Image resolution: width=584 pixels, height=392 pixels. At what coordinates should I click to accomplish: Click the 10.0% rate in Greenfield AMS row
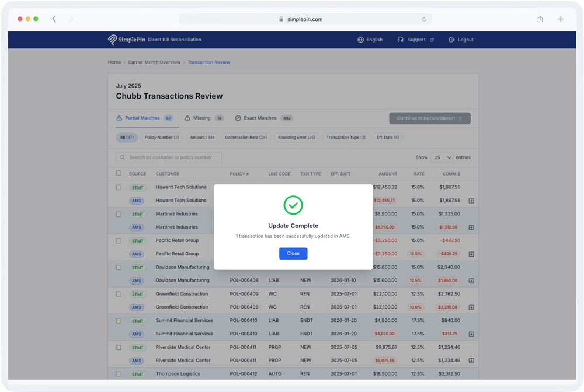tap(415, 307)
